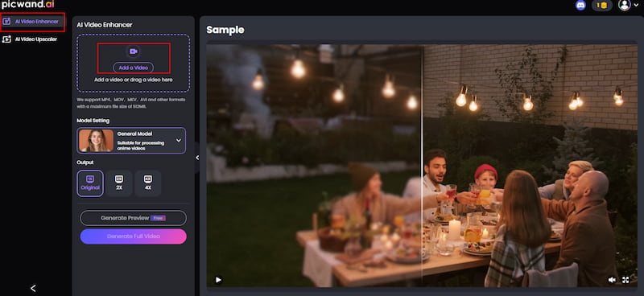Mute the sample video audio
This screenshot has width=644, height=296.
pyautogui.click(x=612, y=280)
